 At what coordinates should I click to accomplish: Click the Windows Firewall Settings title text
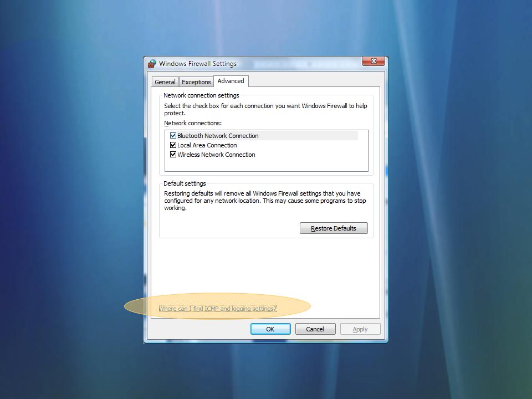(x=198, y=63)
